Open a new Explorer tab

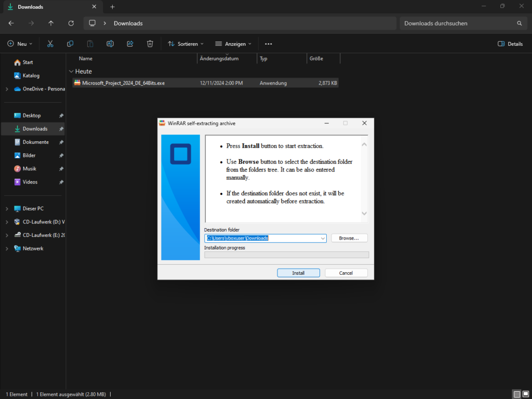tap(112, 7)
